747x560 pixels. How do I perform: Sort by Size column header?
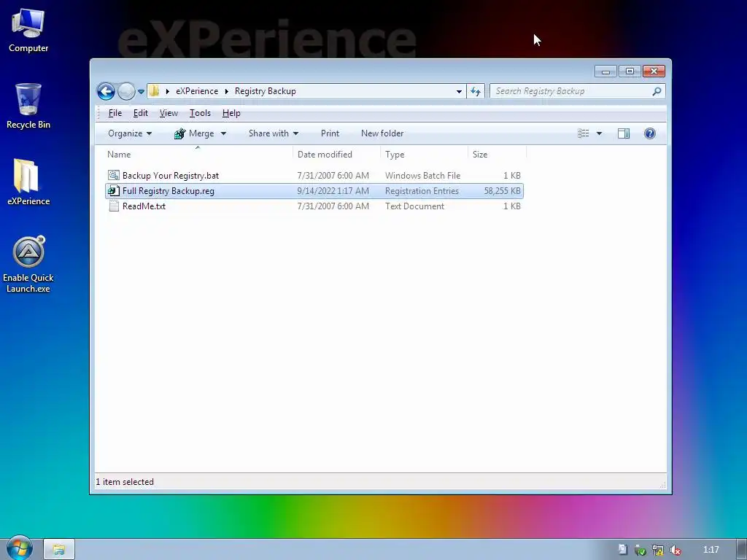pyautogui.click(x=497, y=155)
